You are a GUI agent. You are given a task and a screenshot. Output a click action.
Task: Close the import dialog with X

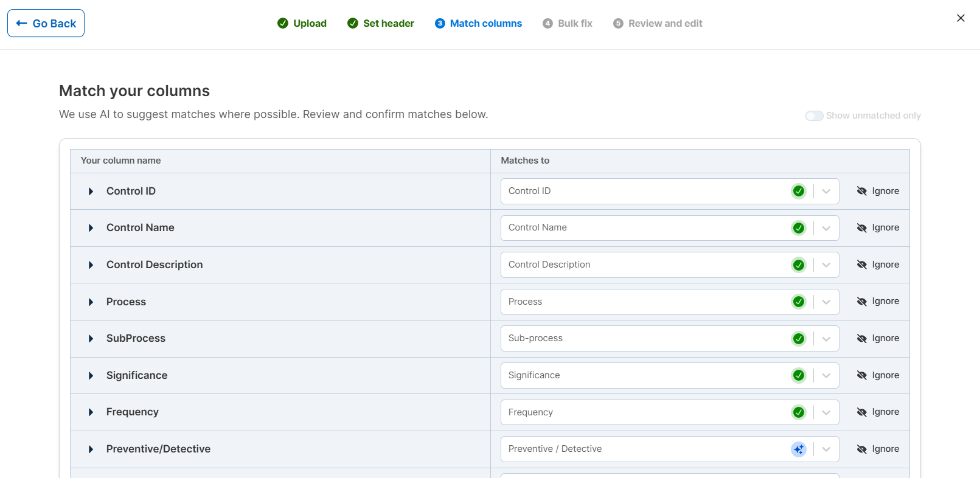[x=961, y=18]
